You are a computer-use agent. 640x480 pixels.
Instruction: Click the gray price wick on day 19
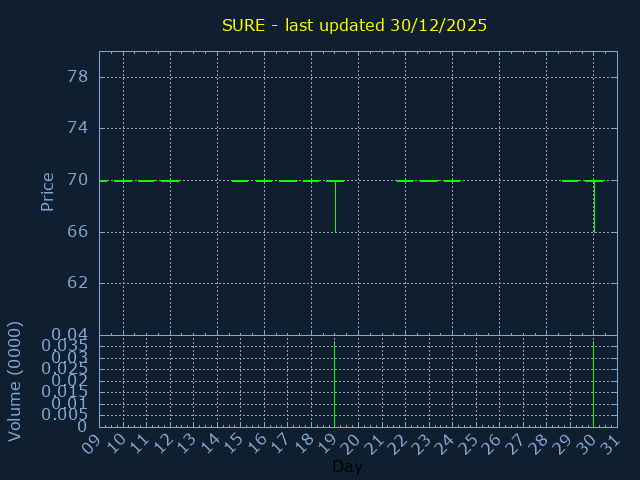pyautogui.click(x=335, y=206)
